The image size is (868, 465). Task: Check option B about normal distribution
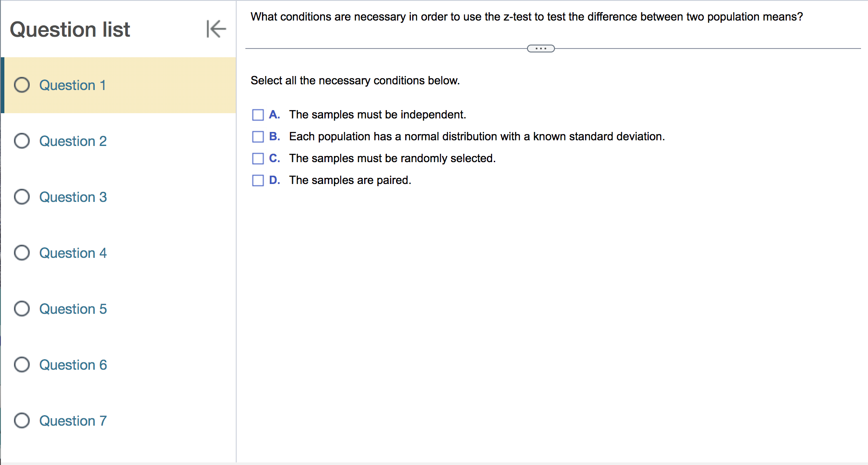(257, 136)
